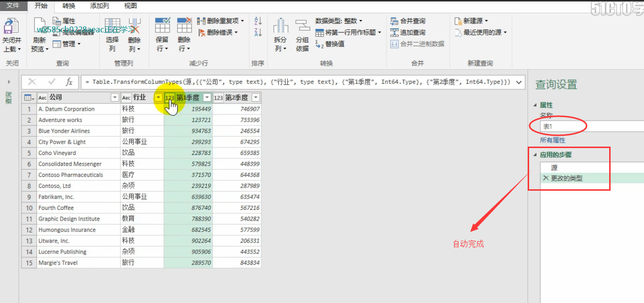Click the 删除行 remove rows icon
The height and width of the screenshot is (303, 644).
(184, 26)
